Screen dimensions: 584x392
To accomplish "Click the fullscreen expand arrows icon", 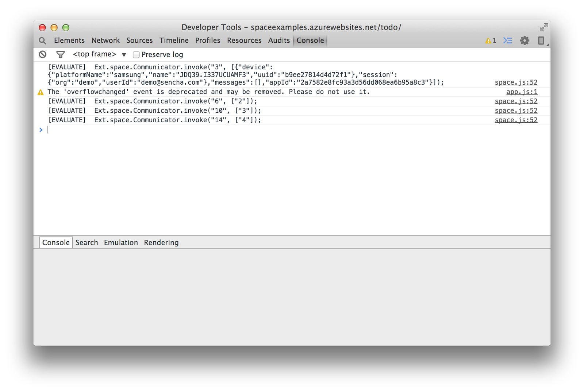I will tap(544, 27).
